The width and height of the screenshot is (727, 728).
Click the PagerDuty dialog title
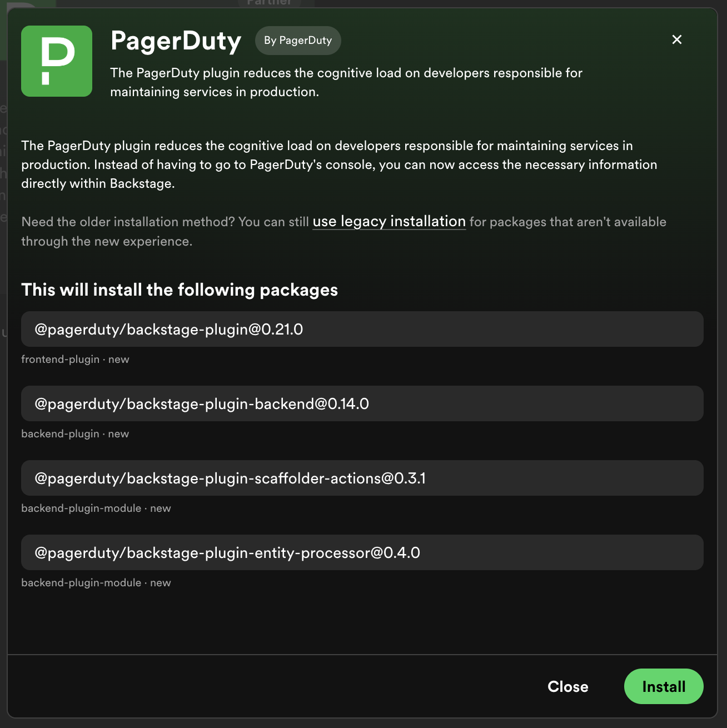(176, 41)
